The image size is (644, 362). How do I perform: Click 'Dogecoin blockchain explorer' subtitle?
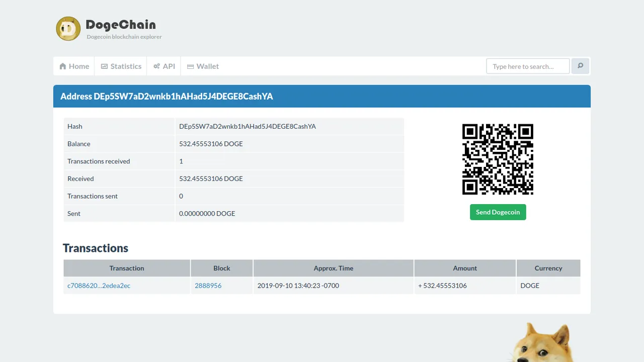[124, 37]
